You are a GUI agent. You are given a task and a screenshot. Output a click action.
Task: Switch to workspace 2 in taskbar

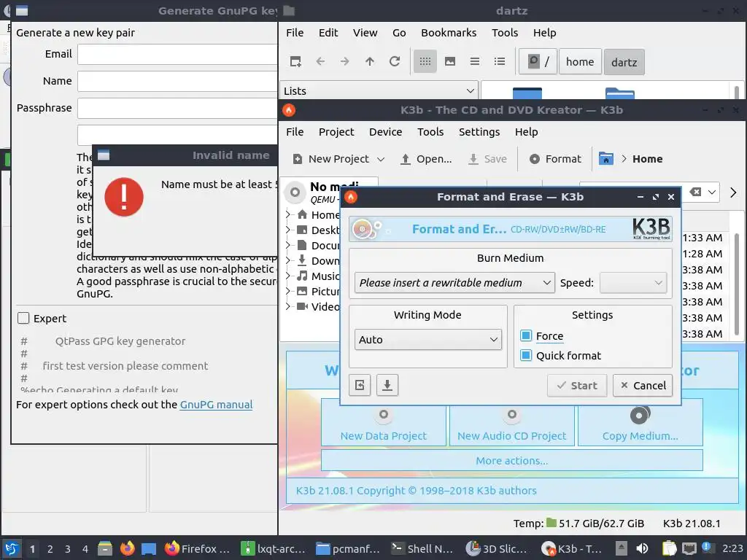[x=50, y=549]
